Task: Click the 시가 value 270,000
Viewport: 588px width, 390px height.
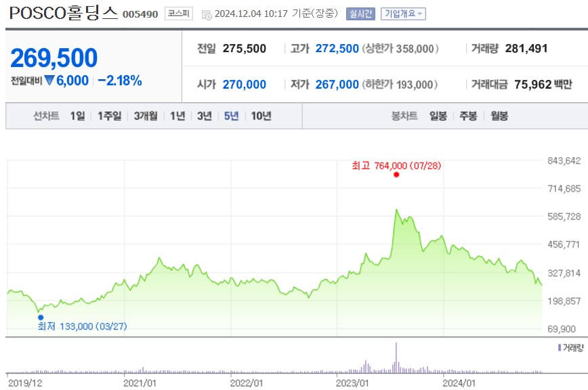Action: point(244,84)
